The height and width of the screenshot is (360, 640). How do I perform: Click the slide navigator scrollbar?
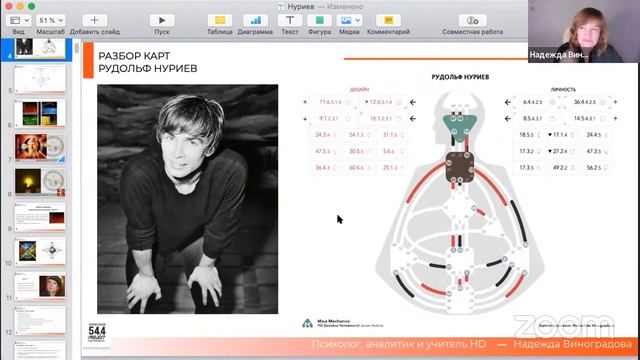(77, 48)
